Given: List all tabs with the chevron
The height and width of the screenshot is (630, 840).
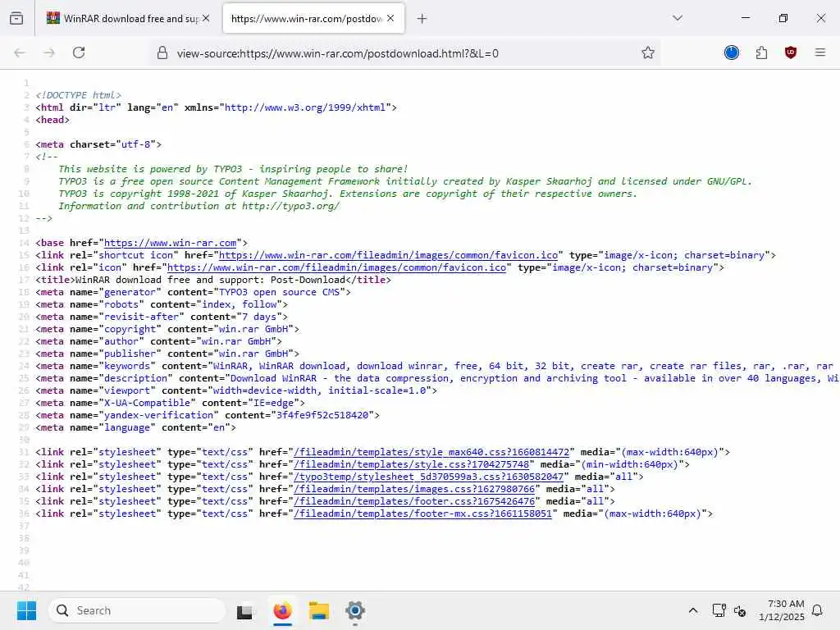Looking at the screenshot, I should coord(678,18).
